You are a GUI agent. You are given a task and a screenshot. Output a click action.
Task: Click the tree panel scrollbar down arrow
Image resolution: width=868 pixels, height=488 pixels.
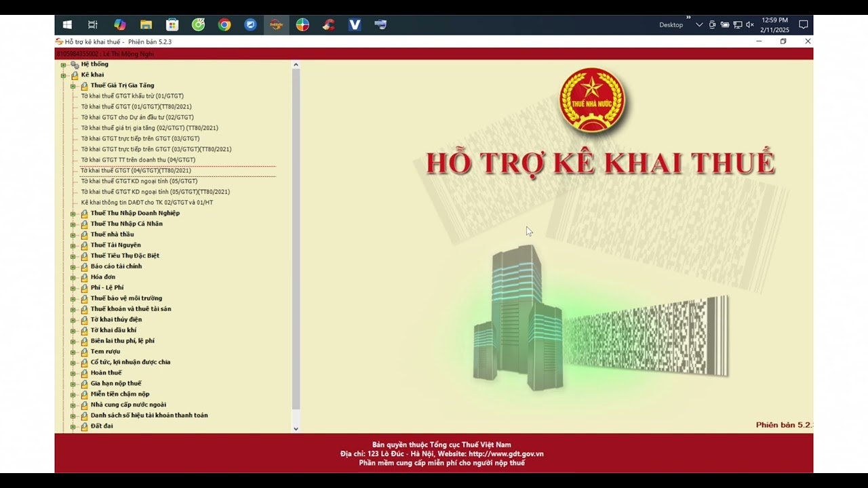pyautogui.click(x=296, y=428)
